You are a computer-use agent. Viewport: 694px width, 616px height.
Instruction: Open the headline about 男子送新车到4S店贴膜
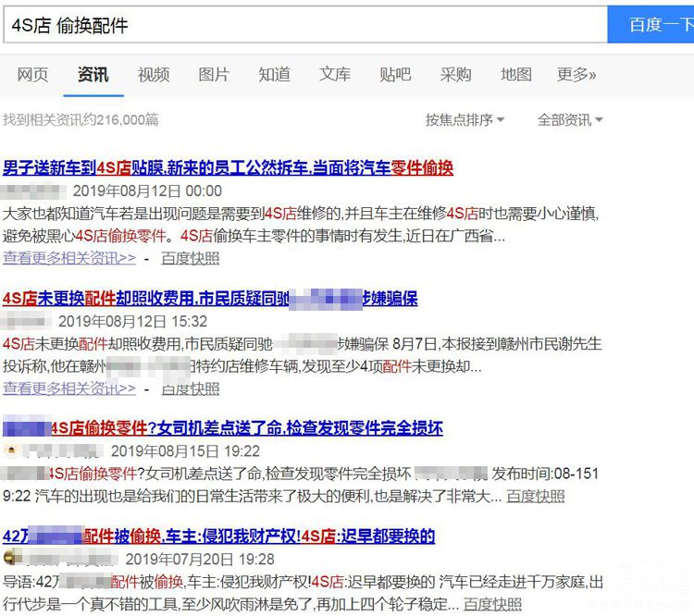(x=228, y=167)
